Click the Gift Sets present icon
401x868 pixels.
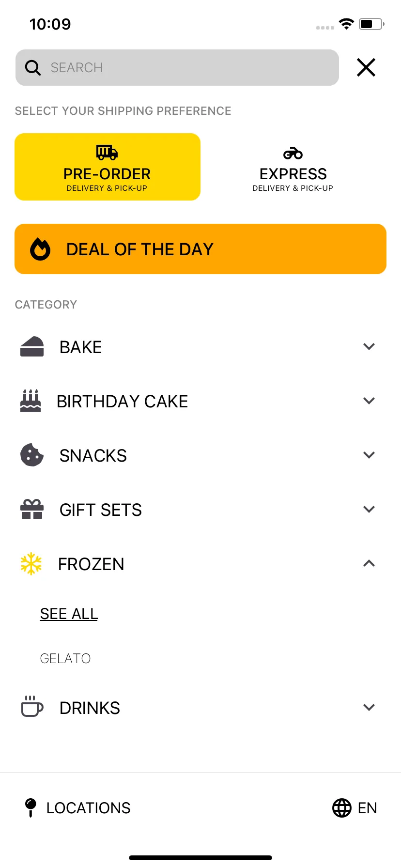tap(32, 509)
